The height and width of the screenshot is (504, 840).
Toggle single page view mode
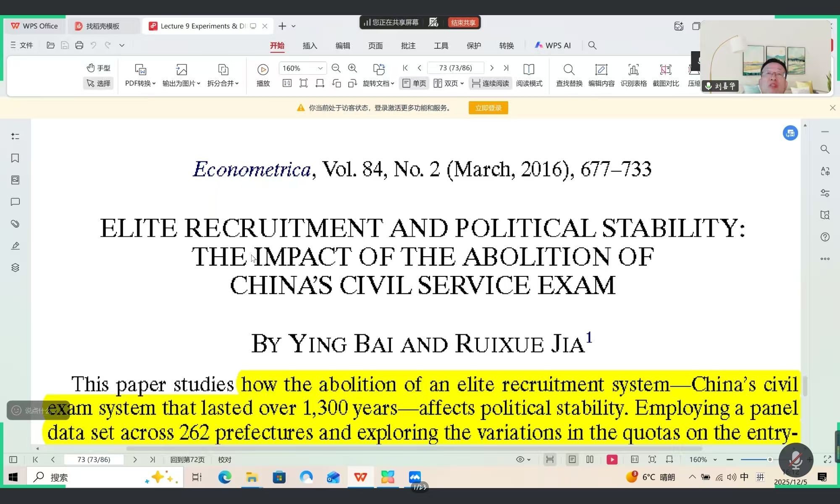coord(414,83)
